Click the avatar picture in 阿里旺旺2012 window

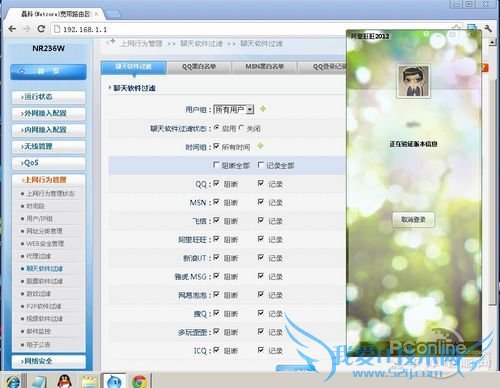pos(413,81)
